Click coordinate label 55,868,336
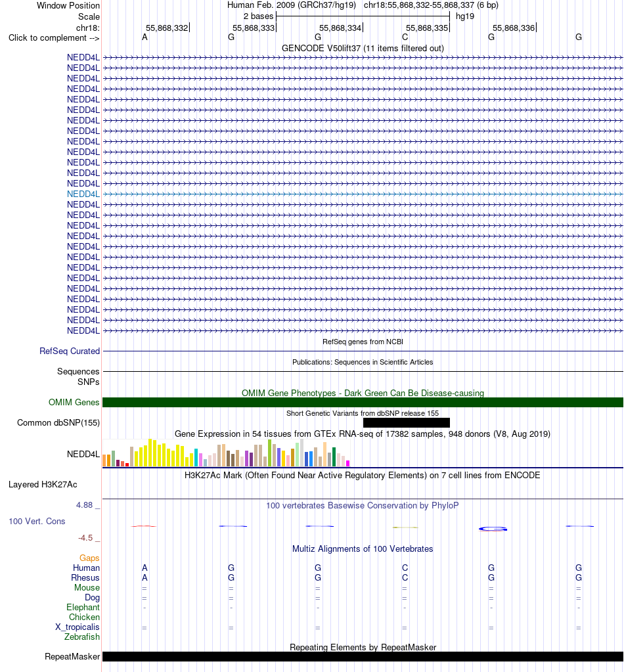Viewport: 624px width, 672px height. click(x=514, y=28)
